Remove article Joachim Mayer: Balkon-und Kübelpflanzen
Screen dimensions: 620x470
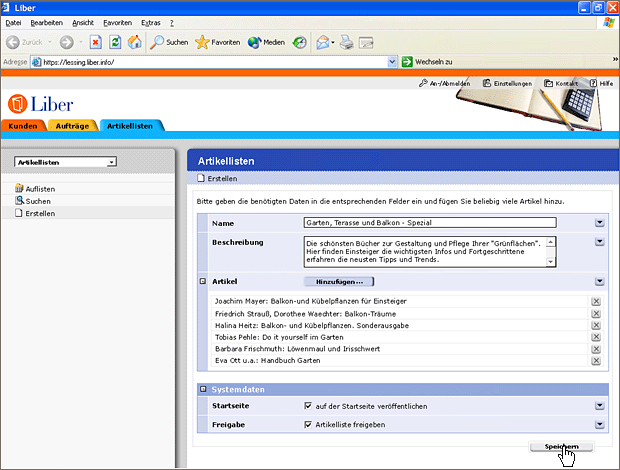596,302
